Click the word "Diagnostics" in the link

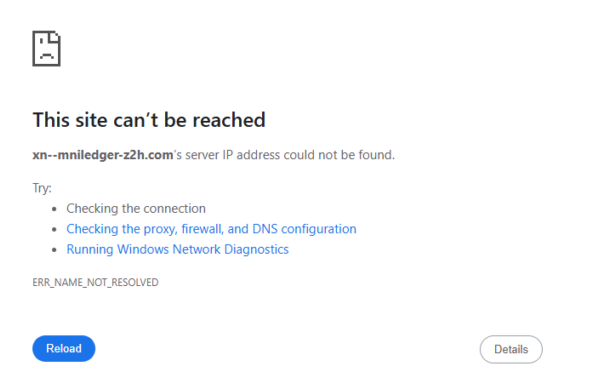pos(256,250)
